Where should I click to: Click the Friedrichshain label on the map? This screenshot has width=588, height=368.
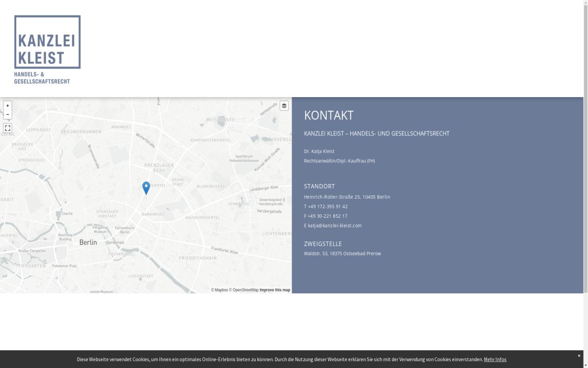[197, 258]
